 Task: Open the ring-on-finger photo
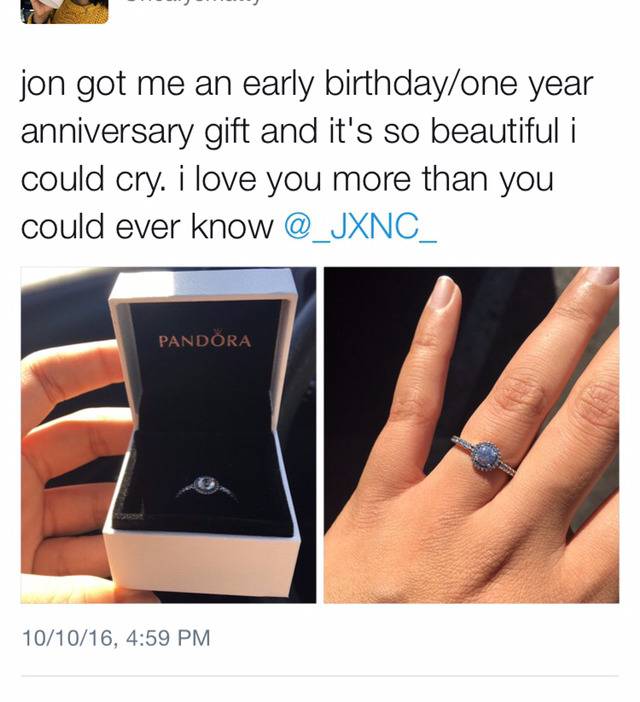(x=471, y=435)
